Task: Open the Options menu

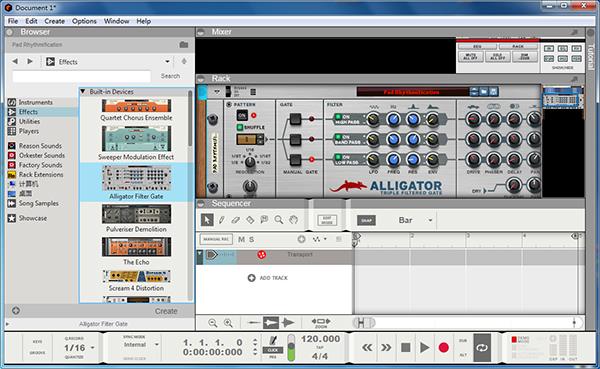Action: tap(84, 21)
